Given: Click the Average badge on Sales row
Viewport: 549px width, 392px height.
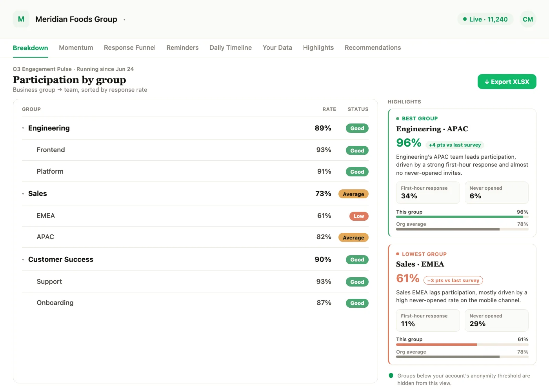Looking at the screenshot, I should pyautogui.click(x=353, y=194).
